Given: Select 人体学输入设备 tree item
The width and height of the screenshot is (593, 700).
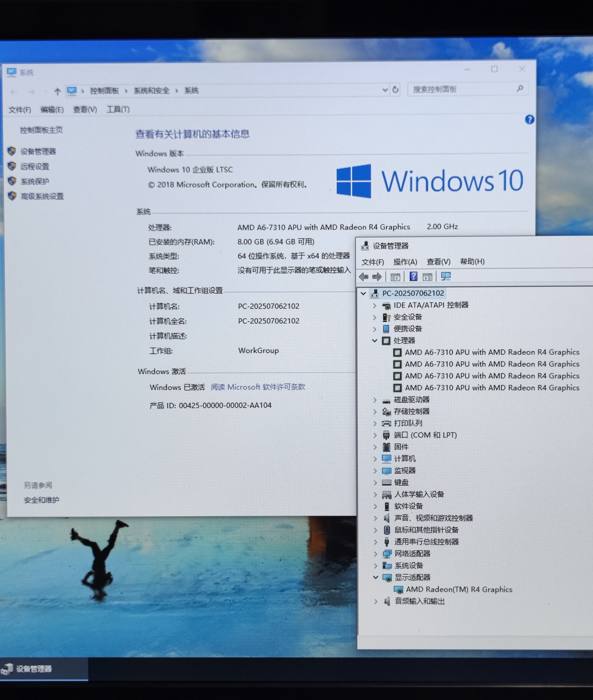Looking at the screenshot, I should [x=419, y=494].
